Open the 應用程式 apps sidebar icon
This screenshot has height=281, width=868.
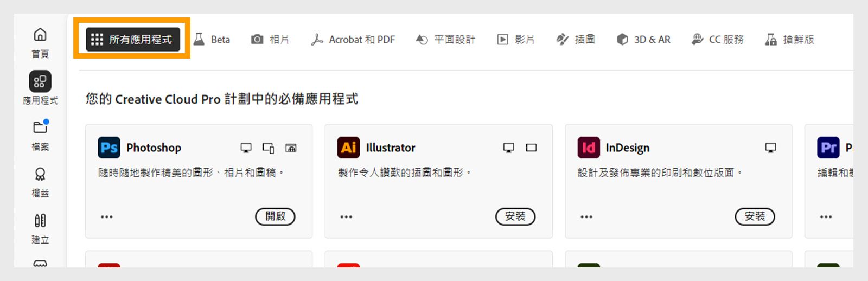40,81
